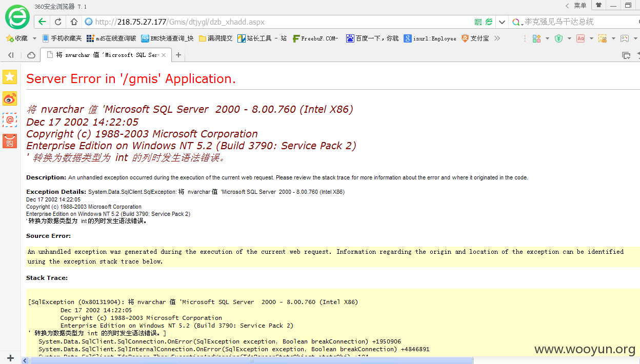Open a new tab with plus button
Viewport: 640px width, 364px height.
pos(178,55)
